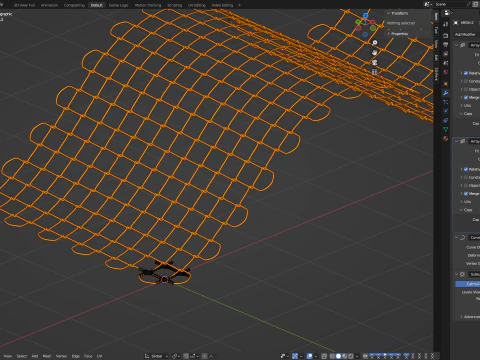Open the Object Constraints properties icon
The image size is (480, 360).
(446, 120)
